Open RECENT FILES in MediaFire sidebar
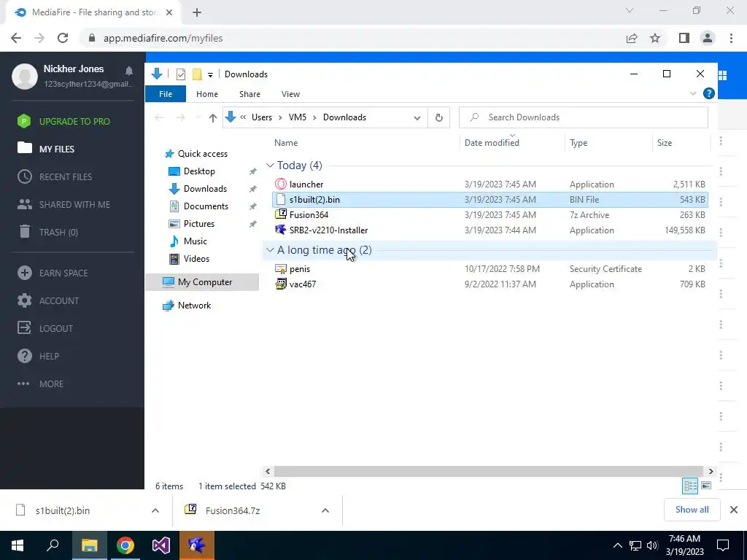Viewport: 747px width, 560px height. click(x=65, y=176)
